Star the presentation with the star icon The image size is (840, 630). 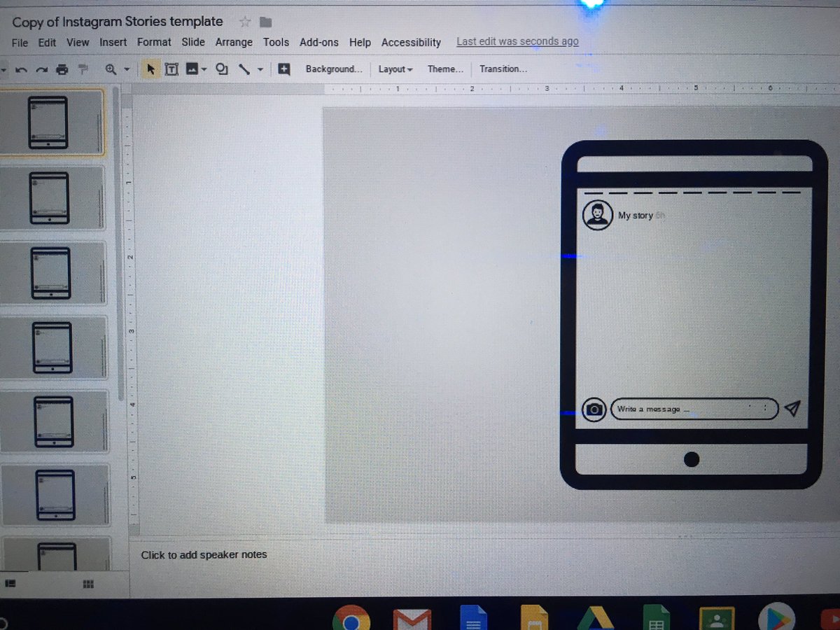(245, 22)
